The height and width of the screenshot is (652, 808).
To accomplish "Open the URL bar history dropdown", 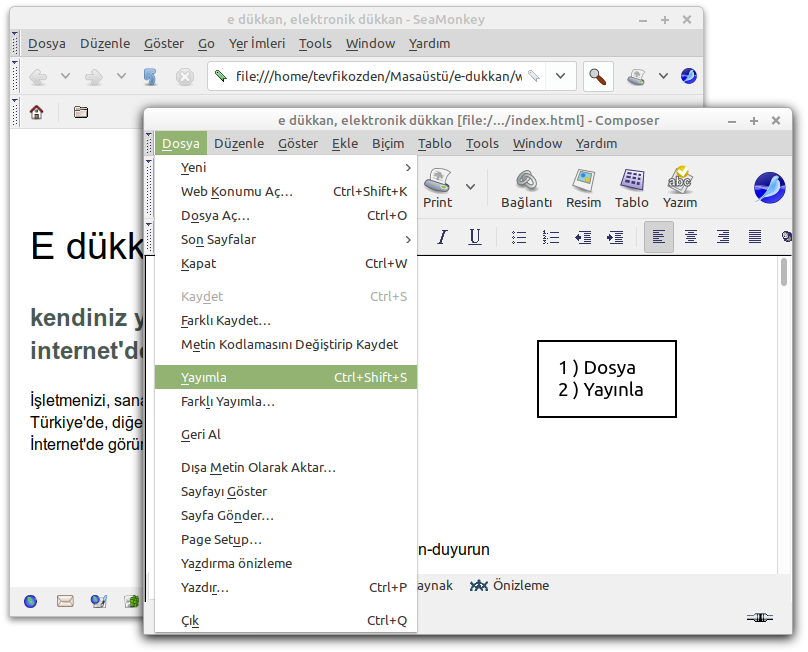I will (x=561, y=76).
